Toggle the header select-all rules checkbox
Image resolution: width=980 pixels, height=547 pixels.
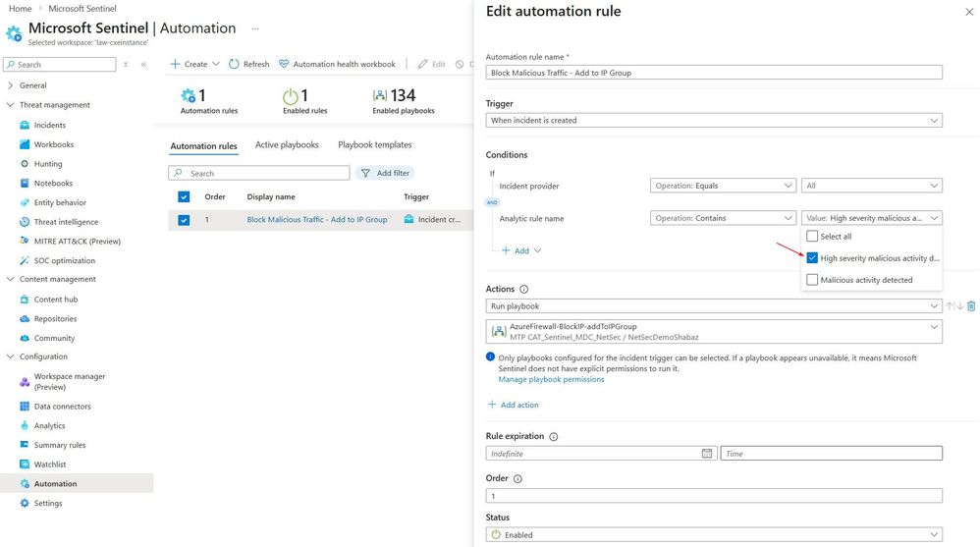[x=184, y=197]
